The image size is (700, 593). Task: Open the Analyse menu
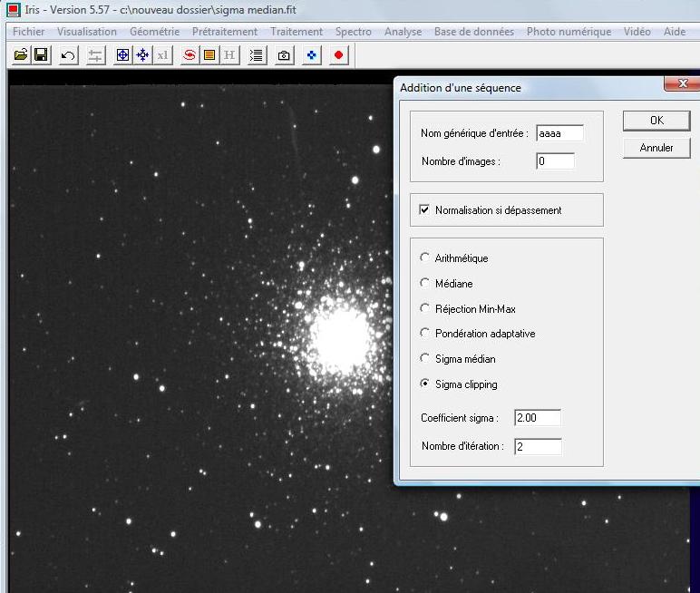[x=403, y=32]
